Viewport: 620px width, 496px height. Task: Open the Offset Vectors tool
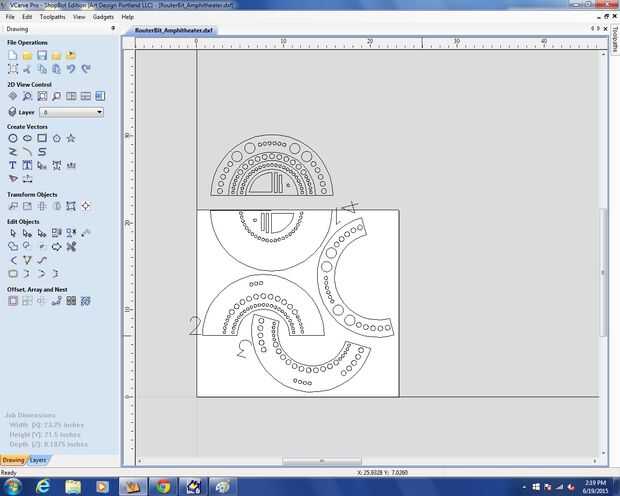13,301
